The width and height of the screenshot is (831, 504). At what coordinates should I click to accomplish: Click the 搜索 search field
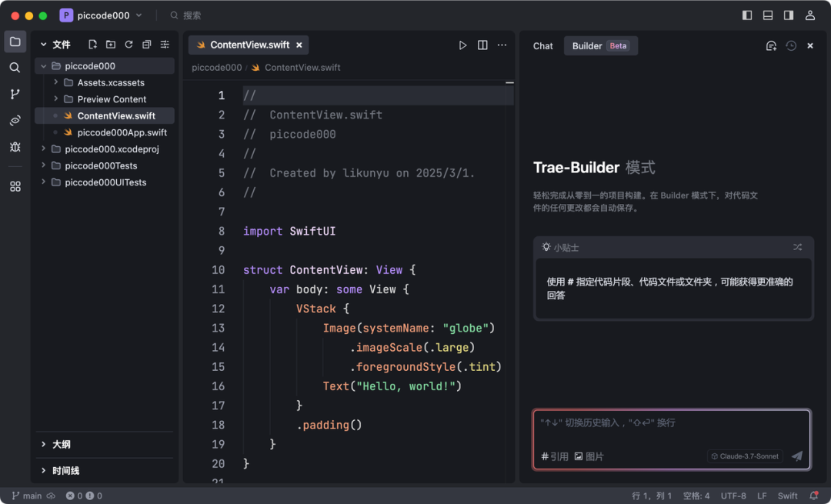click(186, 15)
